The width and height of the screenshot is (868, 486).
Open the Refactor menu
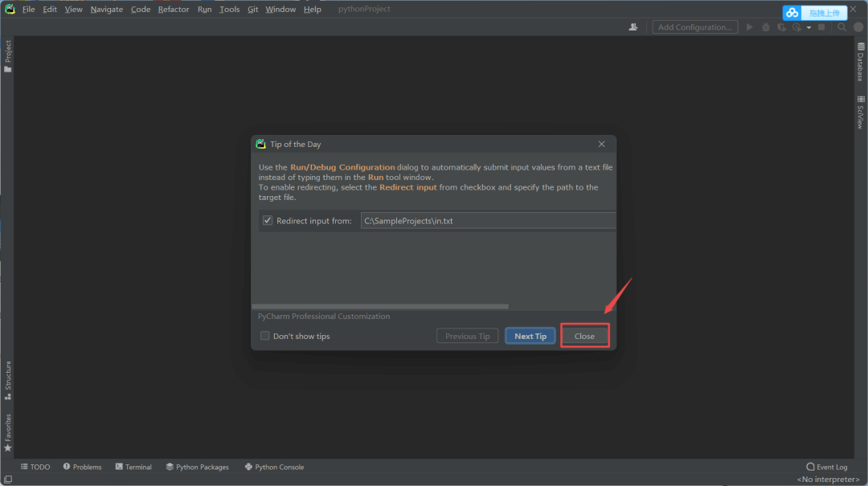tap(174, 10)
